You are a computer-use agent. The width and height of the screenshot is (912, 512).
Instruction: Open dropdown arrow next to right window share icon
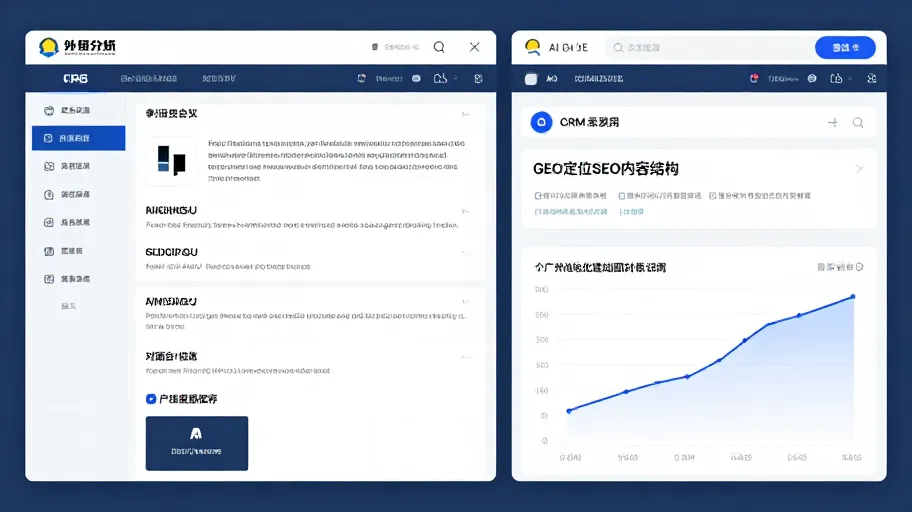pos(850,77)
